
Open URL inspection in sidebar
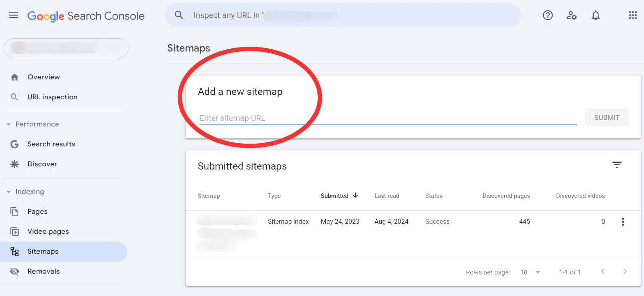pos(52,97)
